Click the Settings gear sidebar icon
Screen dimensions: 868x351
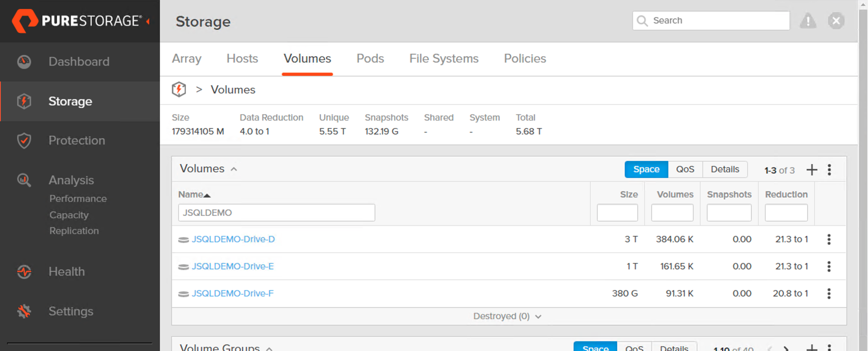24,311
